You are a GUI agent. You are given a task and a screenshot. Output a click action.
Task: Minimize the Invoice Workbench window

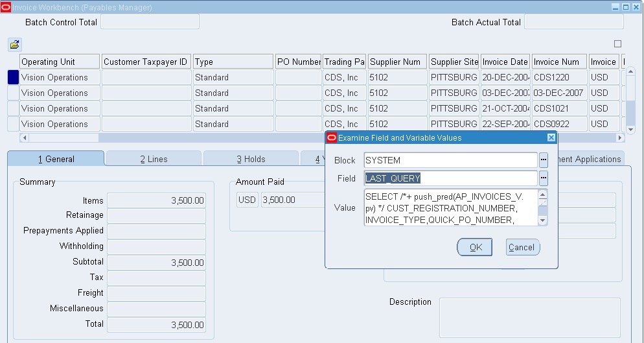click(x=615, y=7)
